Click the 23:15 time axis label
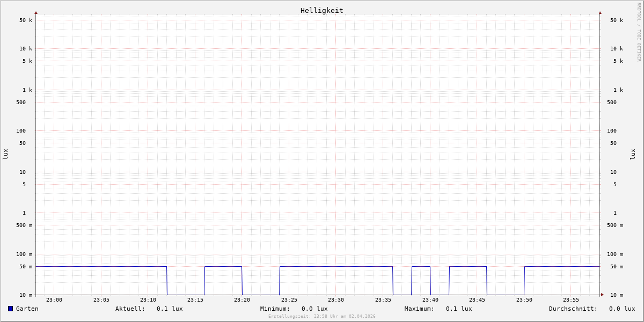 pyautogui.click(x=195, y=300)
